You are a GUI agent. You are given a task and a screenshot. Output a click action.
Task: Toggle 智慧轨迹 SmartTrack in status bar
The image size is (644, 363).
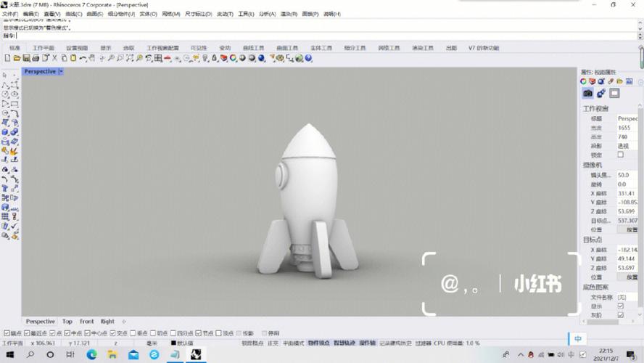pos(344,343)
